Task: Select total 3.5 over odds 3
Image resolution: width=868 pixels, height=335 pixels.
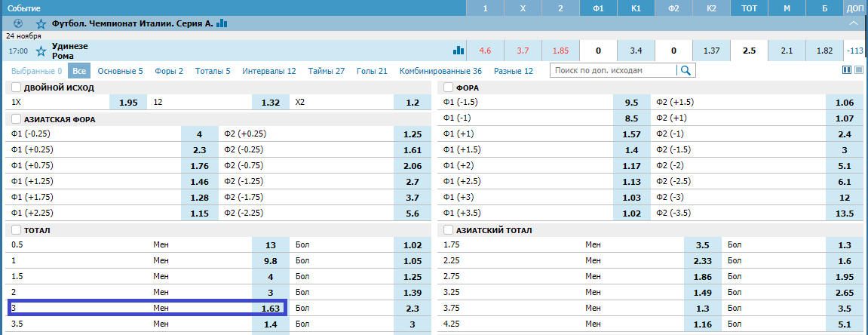Action: coord(413,324)
